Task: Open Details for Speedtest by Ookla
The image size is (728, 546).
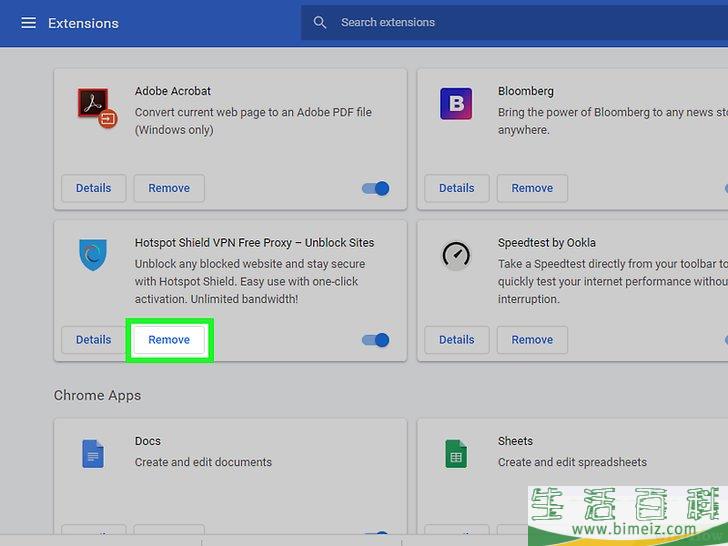Action: 457,340
